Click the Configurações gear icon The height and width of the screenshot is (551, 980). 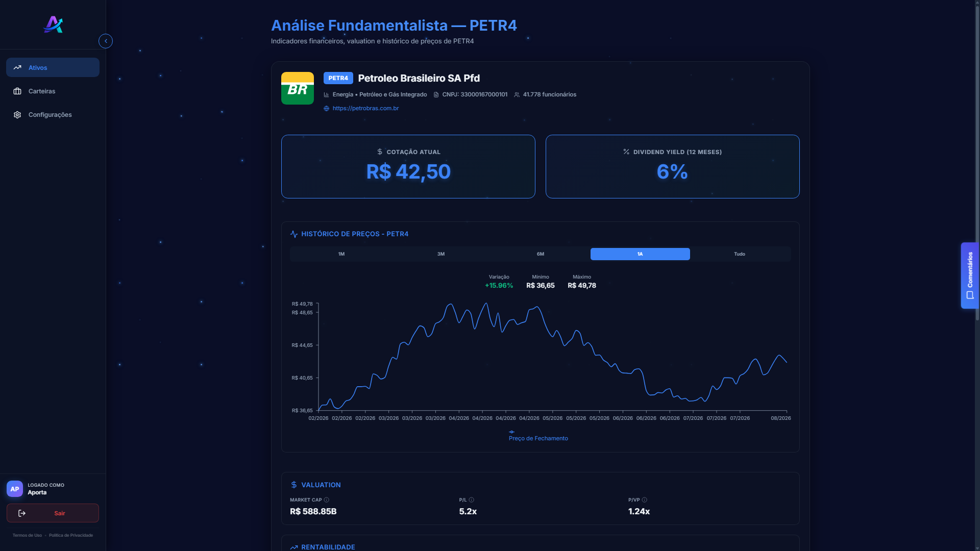(x=17, y=115)
